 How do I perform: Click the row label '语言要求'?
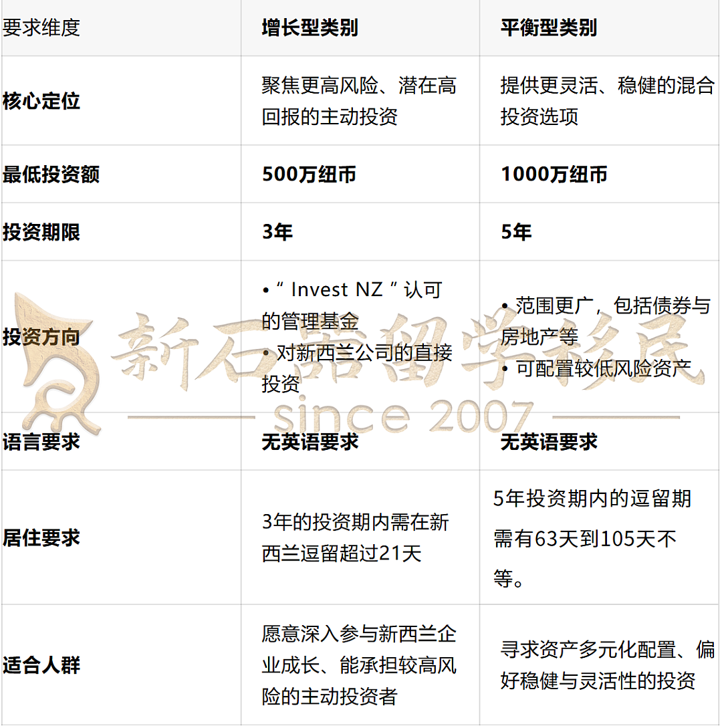click(x=41, y=441)
